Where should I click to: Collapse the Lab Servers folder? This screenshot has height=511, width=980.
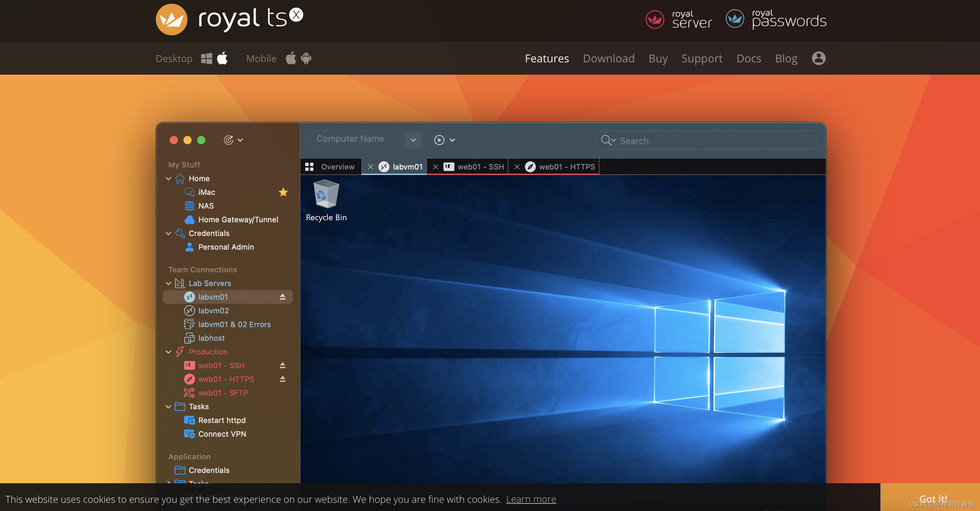(x=168, y=283)
